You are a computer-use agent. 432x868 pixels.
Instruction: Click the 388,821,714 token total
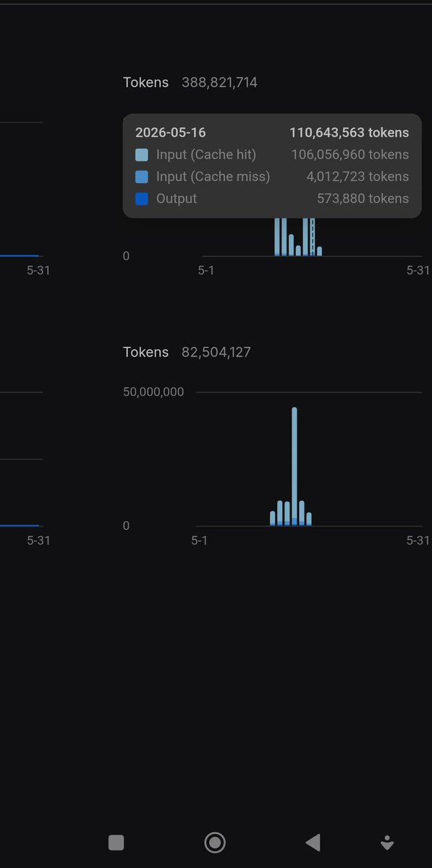pyautogui.click(x=219, y=82)
